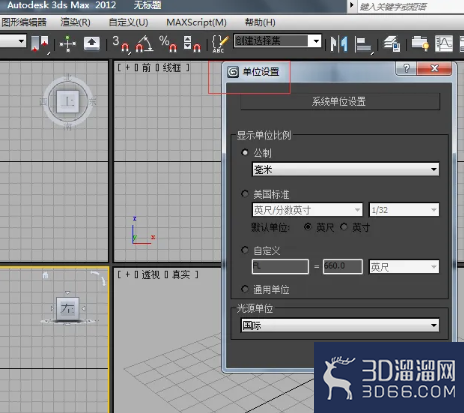Click the 前 viewport view label
464x413 pixels.
coord(146,68)
